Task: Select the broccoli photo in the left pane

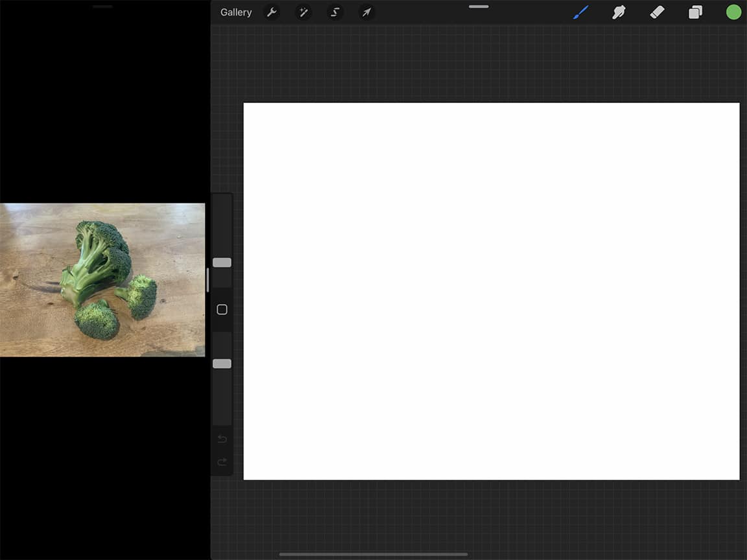Action: point(102,279)
